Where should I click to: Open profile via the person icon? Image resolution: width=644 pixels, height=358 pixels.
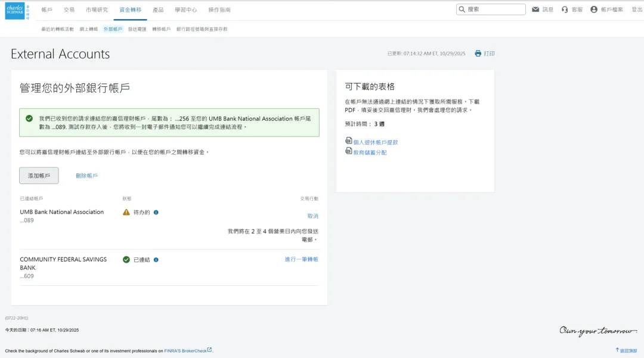tap(594, 10)
